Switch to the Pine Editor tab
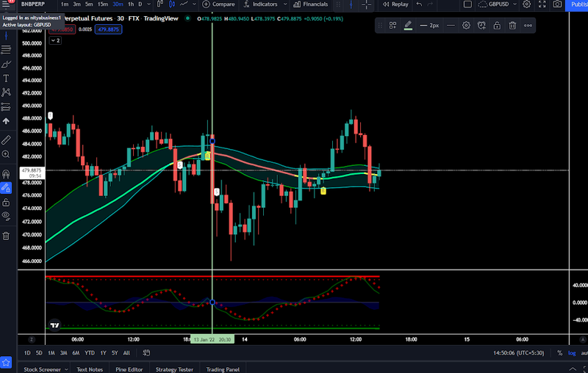588x373 pixels. [x=129, y=369]
